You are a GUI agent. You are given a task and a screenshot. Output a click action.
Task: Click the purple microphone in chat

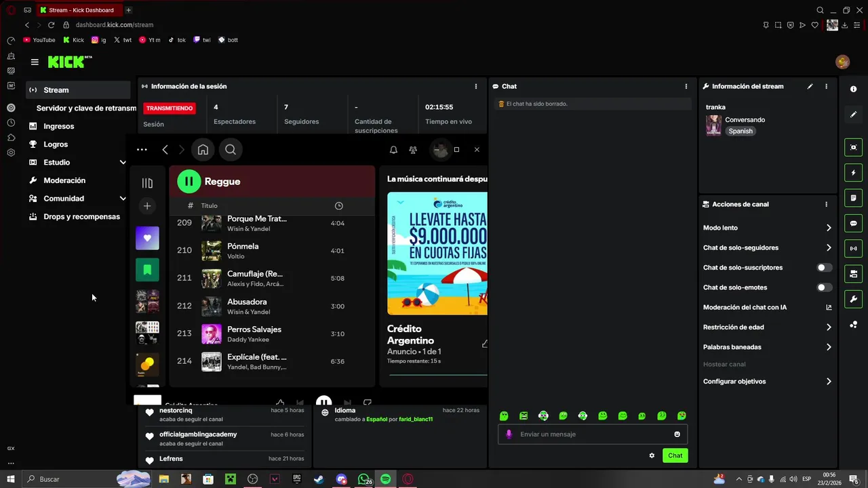[x=509, y=434]
